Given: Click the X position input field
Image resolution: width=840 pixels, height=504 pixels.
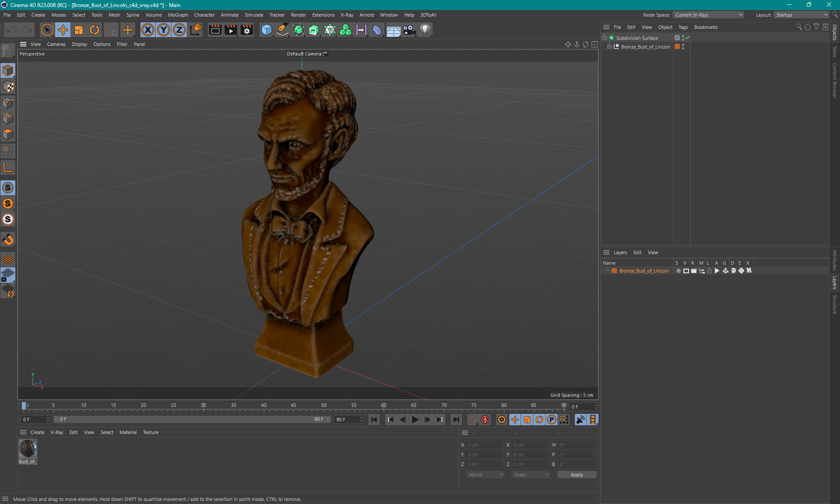Looking at the screenshot, I should pyautogui.click(x=485, y=445).
